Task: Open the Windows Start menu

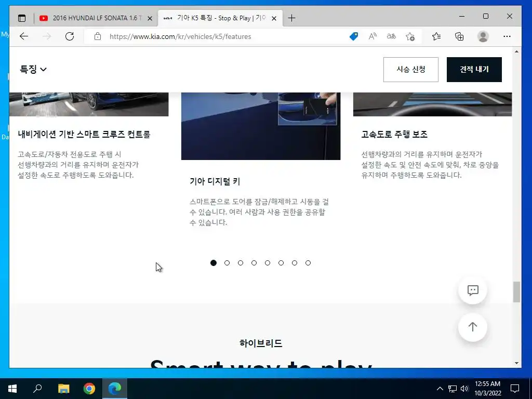Action: 12,389
